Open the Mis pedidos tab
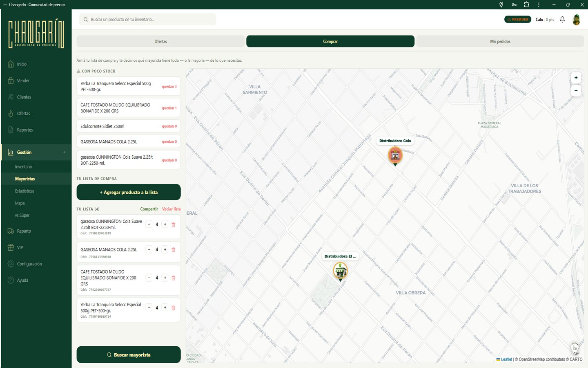Viewport: 588px width, 368px height. click(500, 41)
